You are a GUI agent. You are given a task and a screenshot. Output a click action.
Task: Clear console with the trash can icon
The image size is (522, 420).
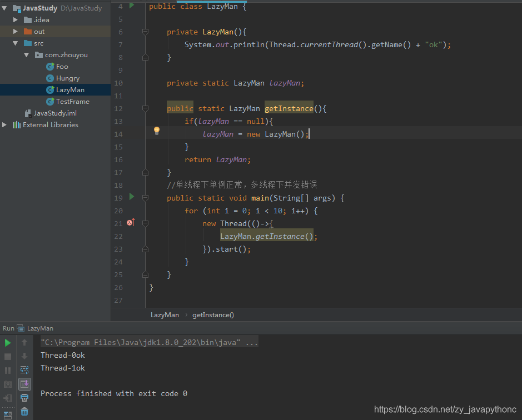click(x=24, y=412)
